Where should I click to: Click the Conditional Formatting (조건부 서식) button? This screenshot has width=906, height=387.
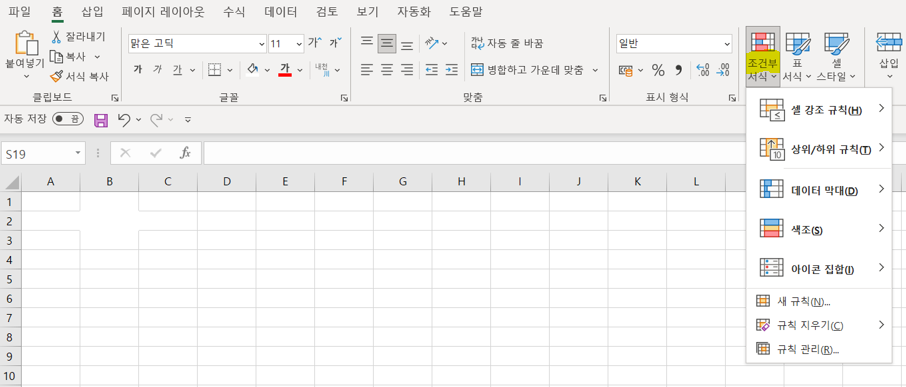tap(763, 57)
